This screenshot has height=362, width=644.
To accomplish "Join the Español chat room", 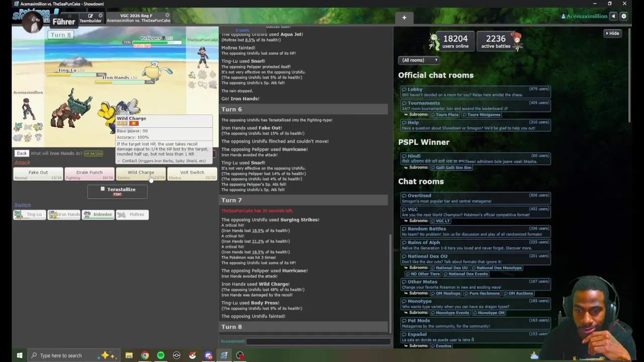I will click(x=475, y=337).
